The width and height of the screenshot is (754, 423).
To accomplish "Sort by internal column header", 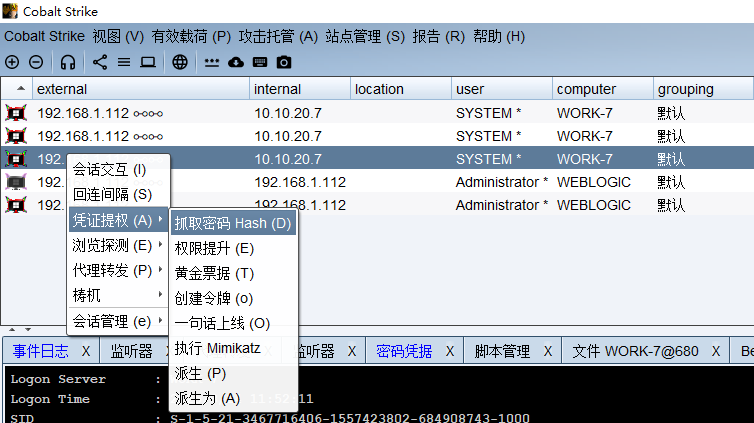I will click(300, 89).
